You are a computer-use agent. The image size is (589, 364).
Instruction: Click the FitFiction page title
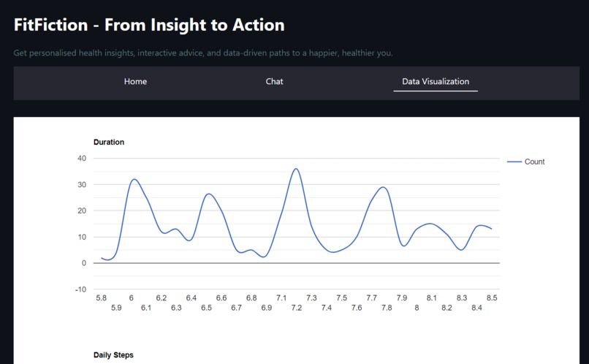[x=149, y=25]
